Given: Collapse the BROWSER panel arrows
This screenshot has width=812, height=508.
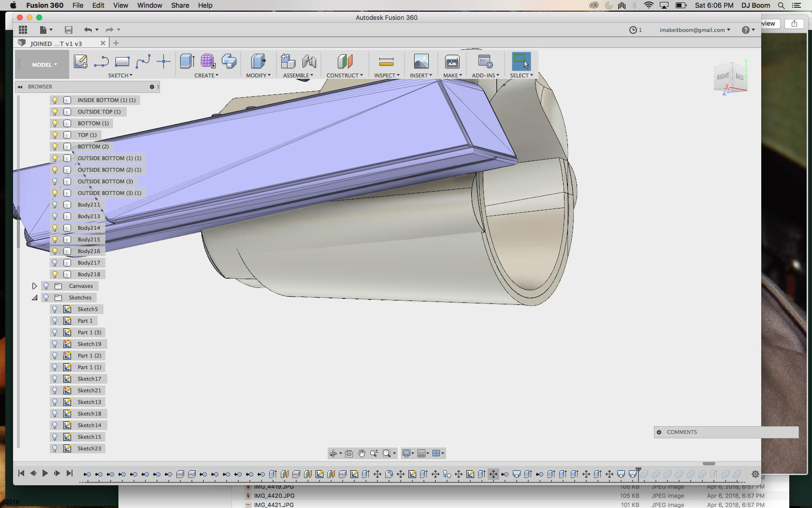Looking at the screenshot, I should (x=20, y=87).
